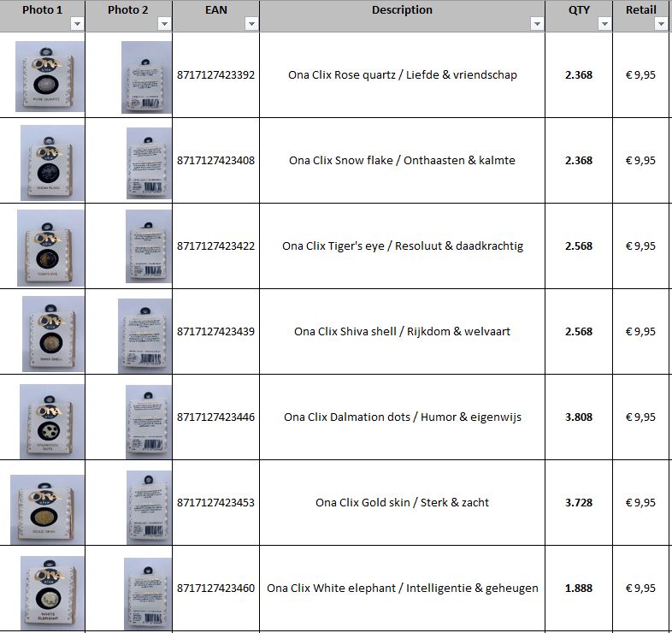This screenshot has height=633, width=672.
Task: Select the Snow flake front product photo
Action: tap(52, 163)
